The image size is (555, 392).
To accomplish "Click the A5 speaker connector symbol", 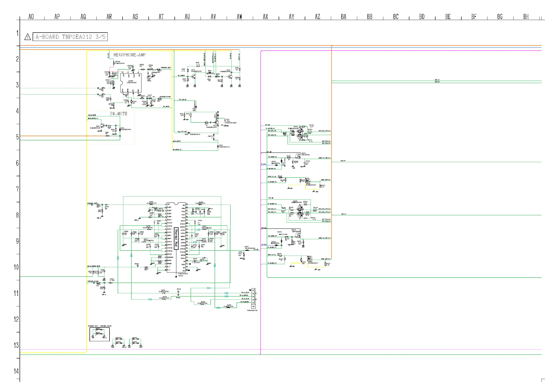I will pyautogui.click(x=253, y=297).
